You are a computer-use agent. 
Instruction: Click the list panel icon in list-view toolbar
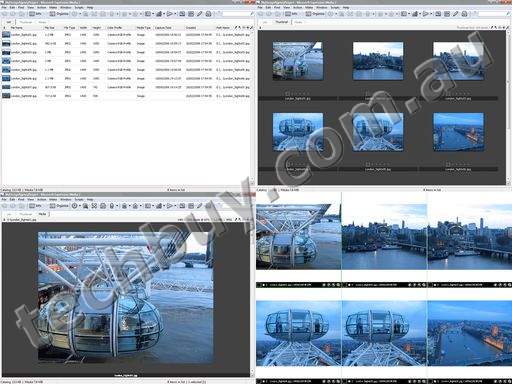pos(191,14)
